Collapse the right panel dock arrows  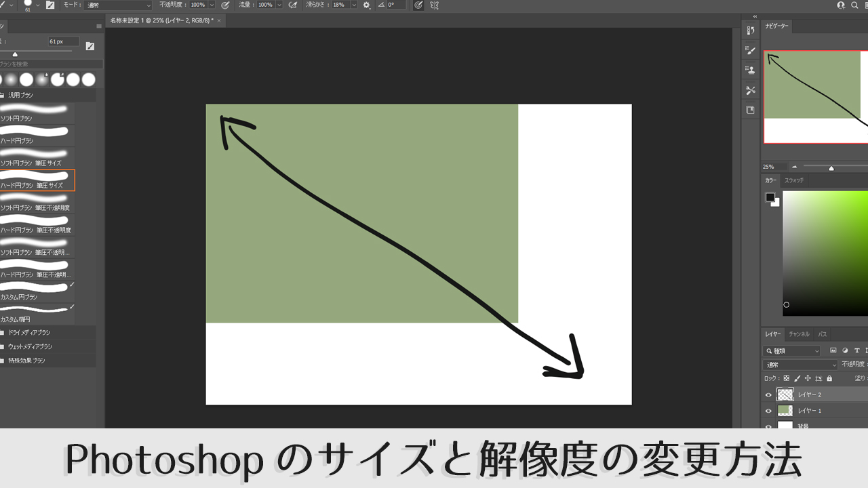(x=755, y=17)
